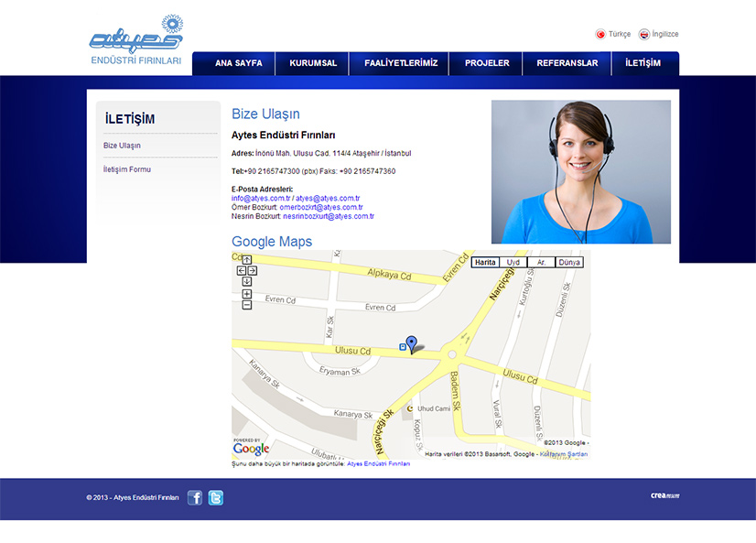Click the headset operator photo

pos(581,172)
